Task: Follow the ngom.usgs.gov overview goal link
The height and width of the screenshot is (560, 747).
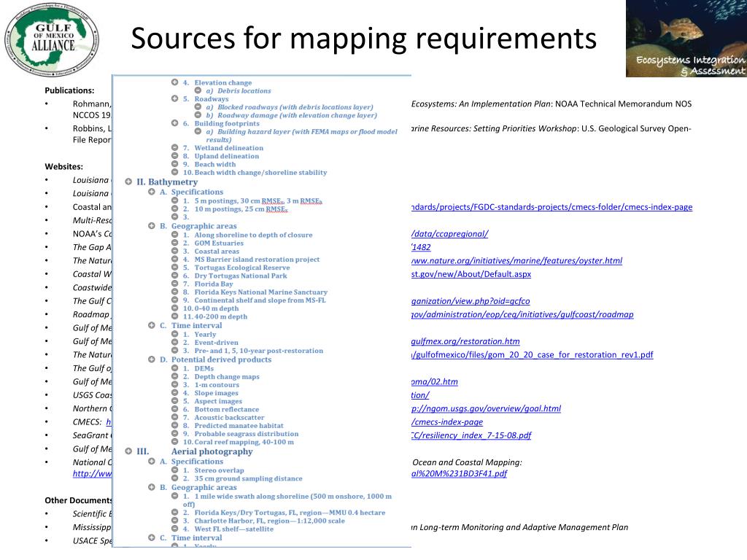Action: point(486,408)
